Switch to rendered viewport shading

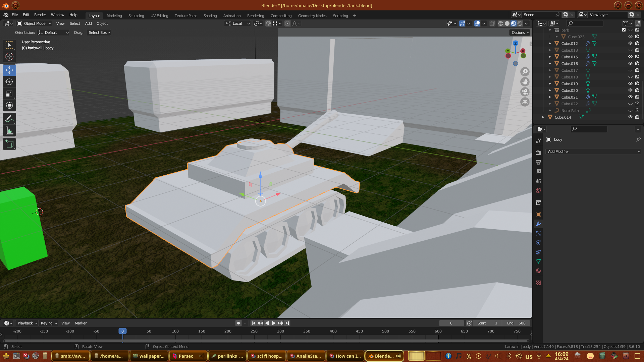pyautogui.click(x=520, y=23)
